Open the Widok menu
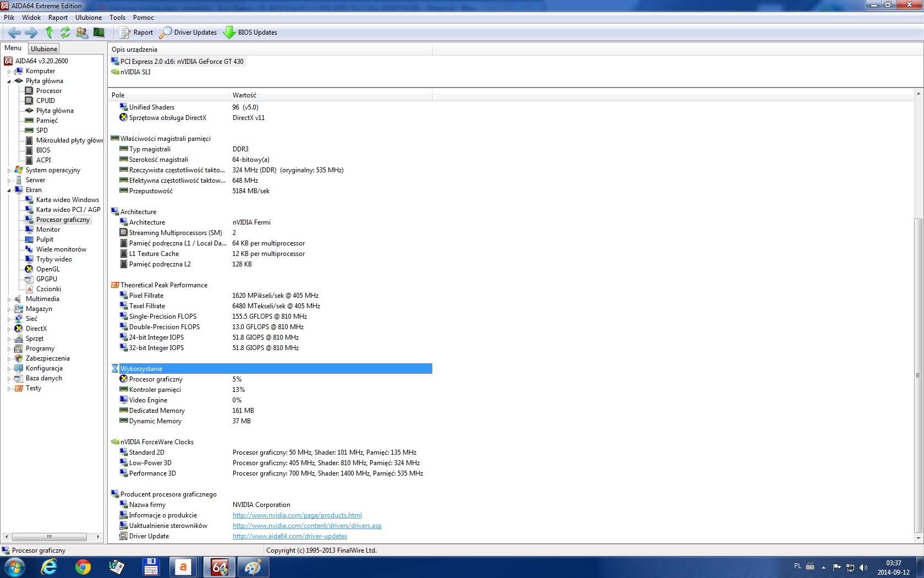This screenshot has height=578, width=924. (31, 18)
